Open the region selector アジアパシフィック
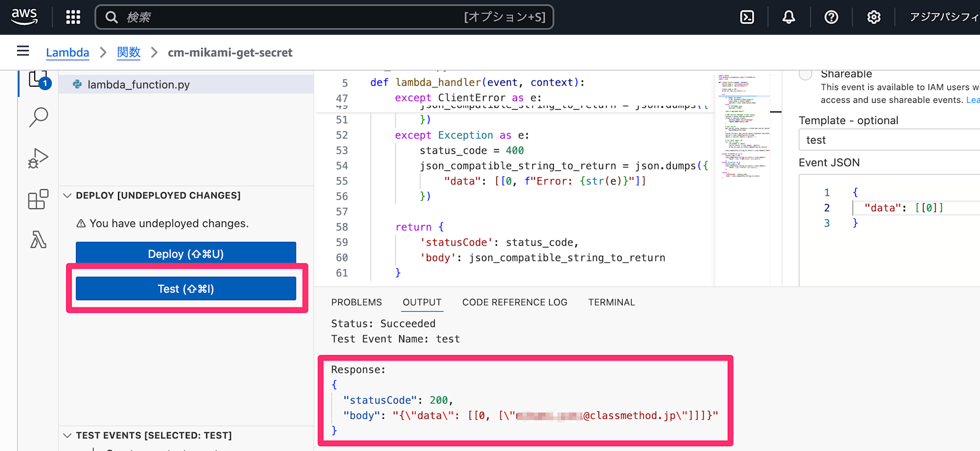The image size is (980, 451). point(944,17)
